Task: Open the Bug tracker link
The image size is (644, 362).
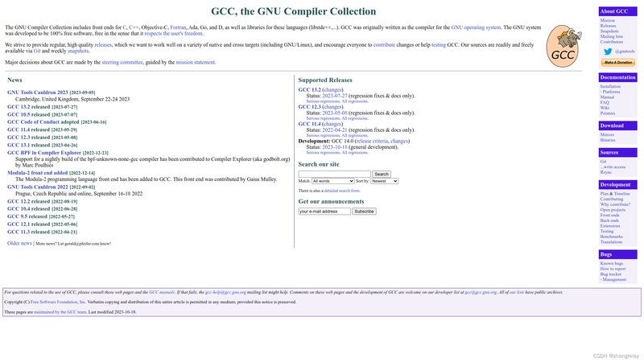Action: point(611,274)
